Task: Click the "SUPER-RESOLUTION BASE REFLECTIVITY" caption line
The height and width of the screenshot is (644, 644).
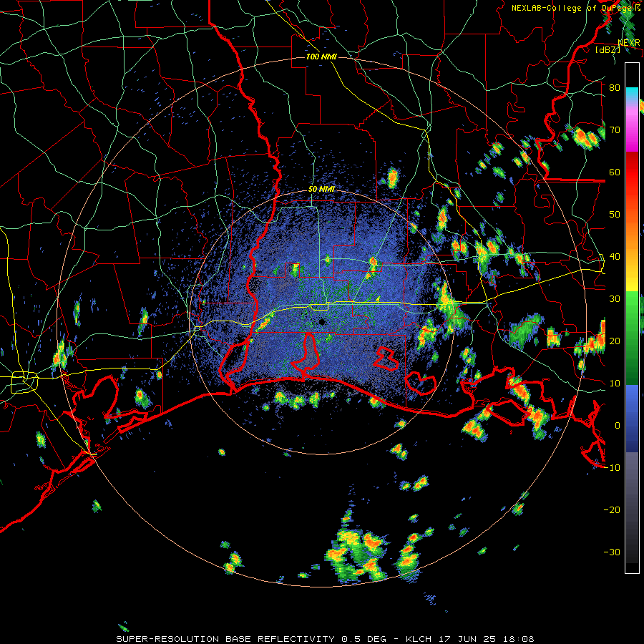Action: point(326,639)
